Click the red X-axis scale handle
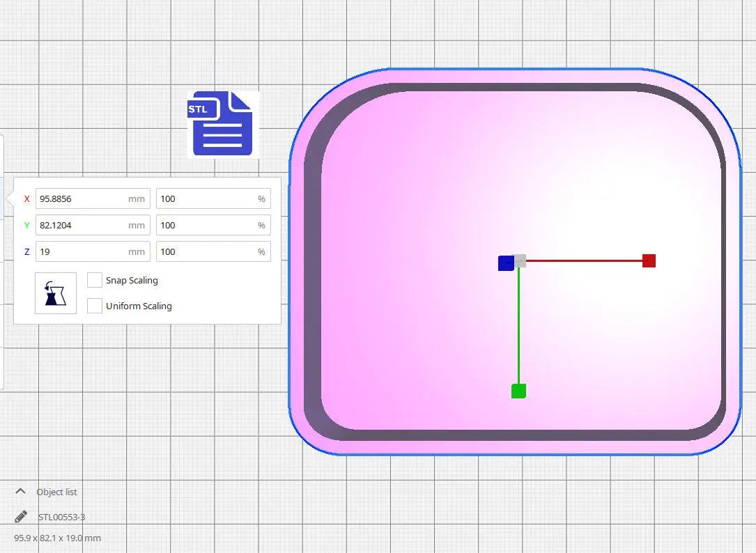756x553 pixels. [x=649, y=260]
